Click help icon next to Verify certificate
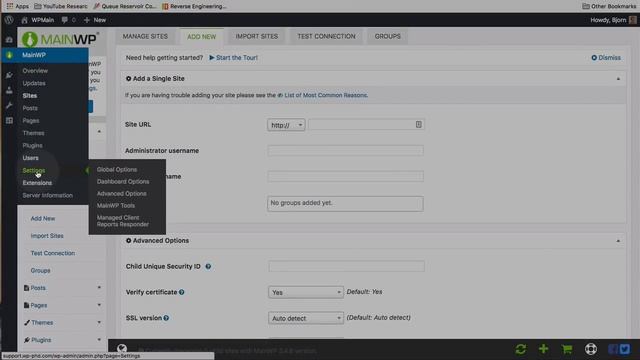Screen dimensions: 640x360 coord(182,292)
